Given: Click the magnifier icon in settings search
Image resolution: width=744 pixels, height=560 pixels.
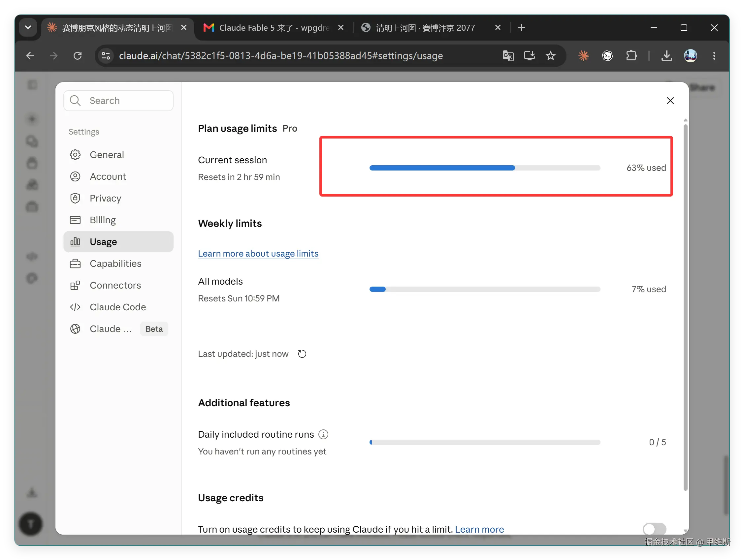Looking at the screenshot, I should click(75, 101).
